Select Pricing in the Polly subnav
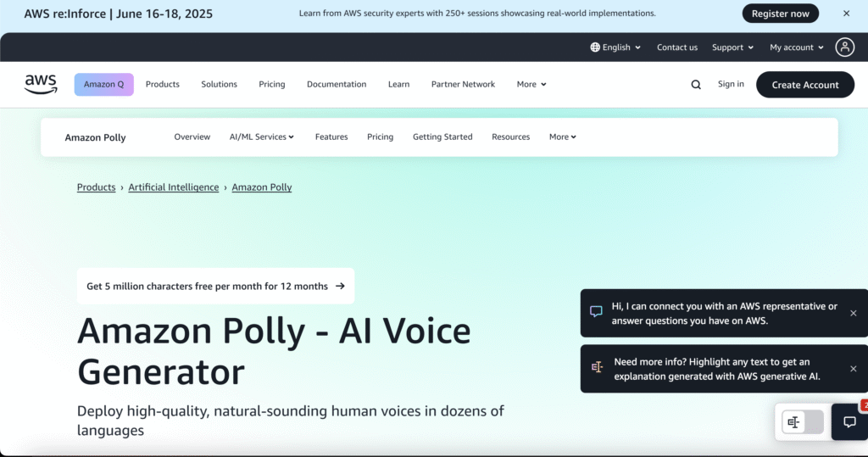Image resolution: width=868 pixels, height=457 pixels. click(381, 137)
